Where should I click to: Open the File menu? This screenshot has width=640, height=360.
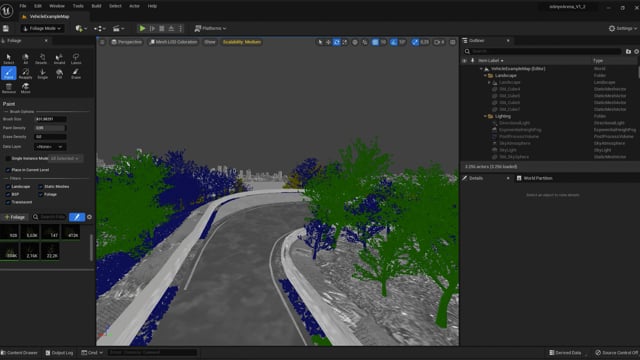coord(23,6)
